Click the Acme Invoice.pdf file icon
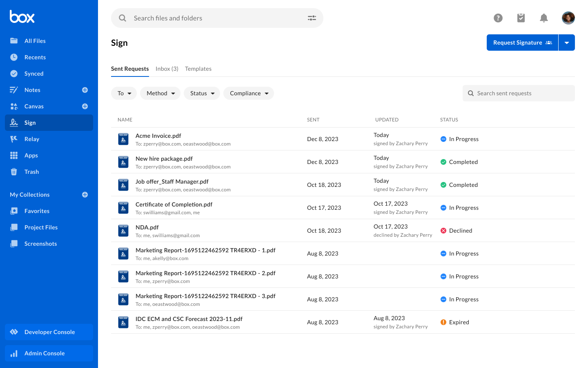Screen dimensions: 588x368 coord(123,139)
